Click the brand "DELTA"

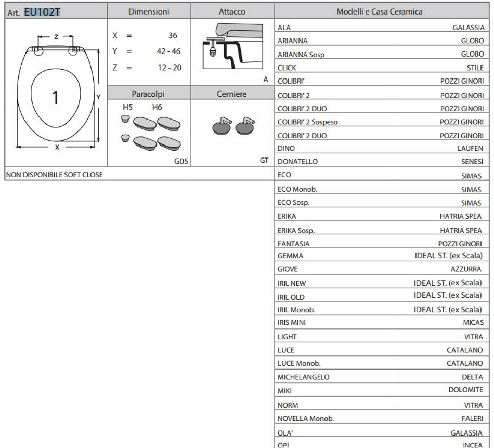click(x=472, y=377)
